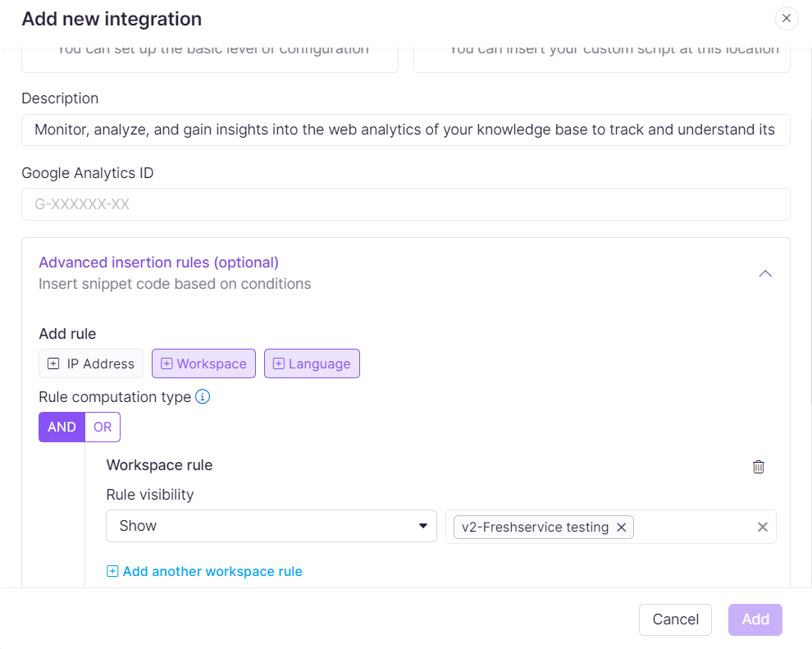Screen dimensions: 812x649
Task: Close the Add new integration dialog
Action: pyautogui.click(x=787, y=18)
